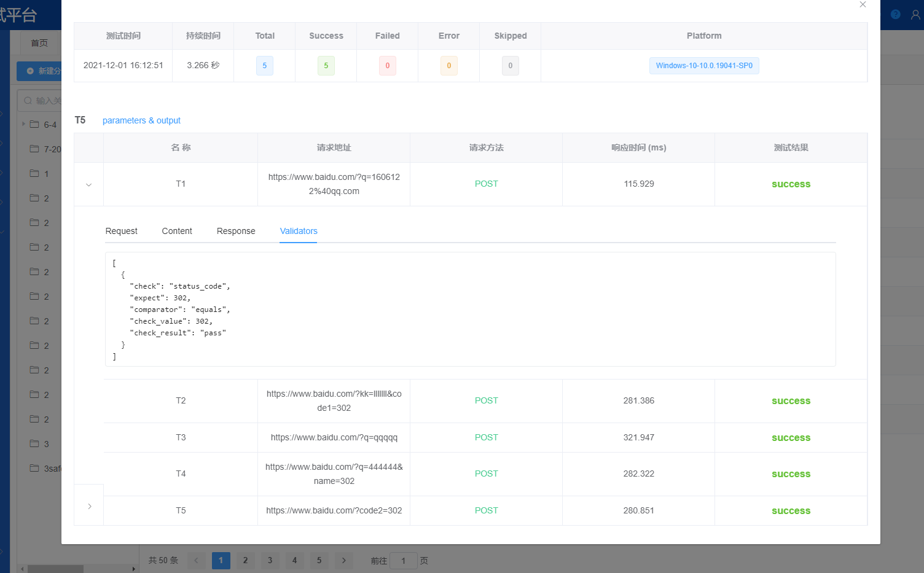Click the next page arrow
The width and height of the screenshot is (924, 573).
pos(343,560)
